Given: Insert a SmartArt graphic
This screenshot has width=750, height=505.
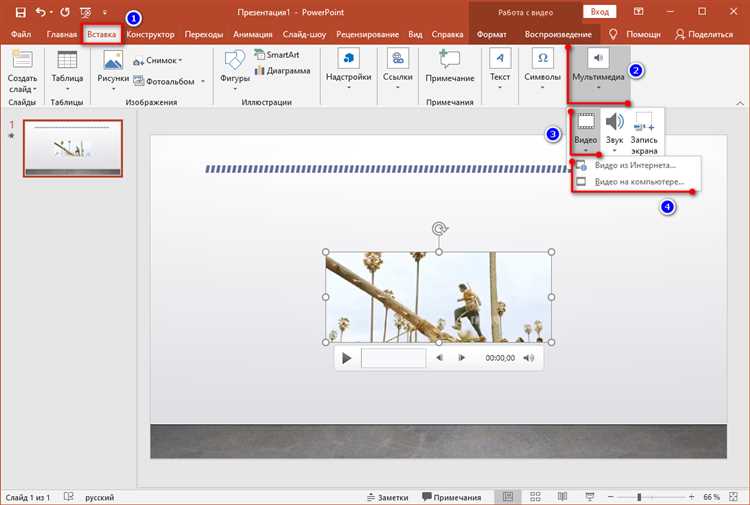Looking at the screenshot, I should pos(277,55).
